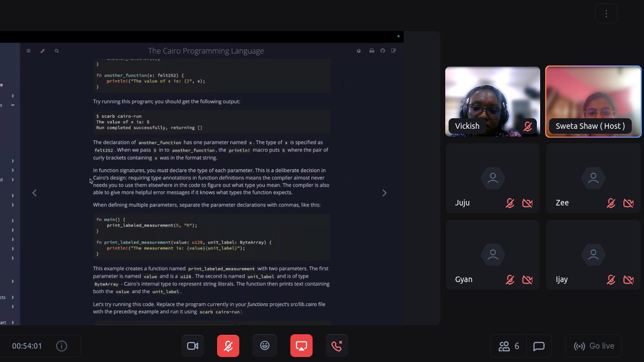Click Gyan's camera-off icon
The width and height of the screenshot is (644, 362).
coord(527,279)
